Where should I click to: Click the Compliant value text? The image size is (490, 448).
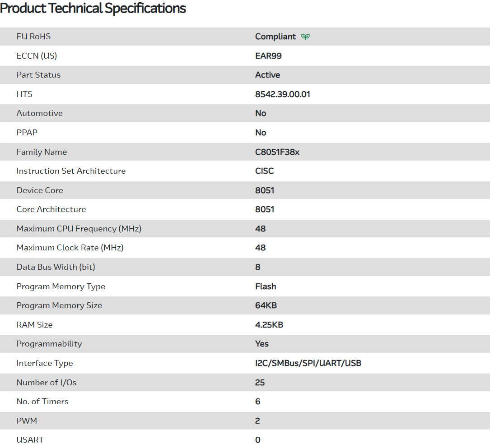[x=275, y=37]
